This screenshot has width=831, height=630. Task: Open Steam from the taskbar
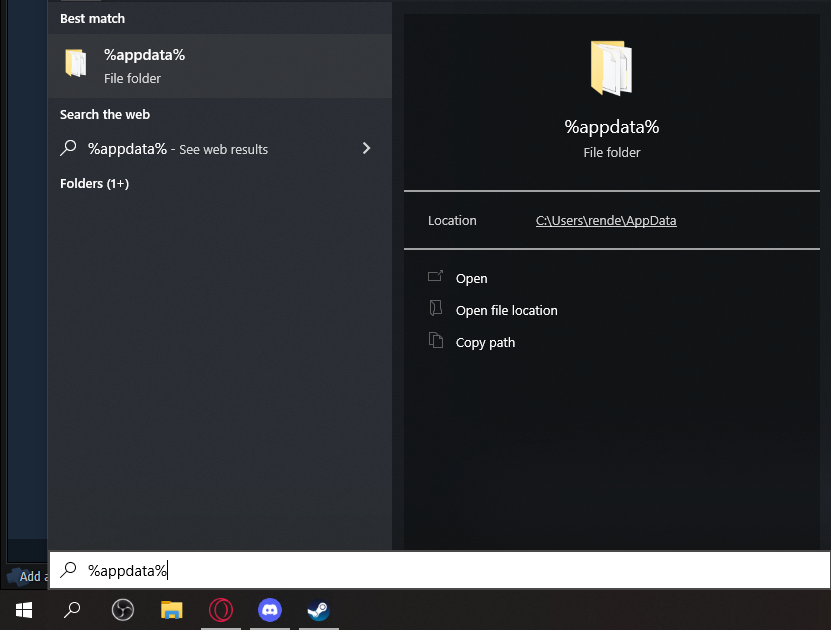(x=318, y=609)
